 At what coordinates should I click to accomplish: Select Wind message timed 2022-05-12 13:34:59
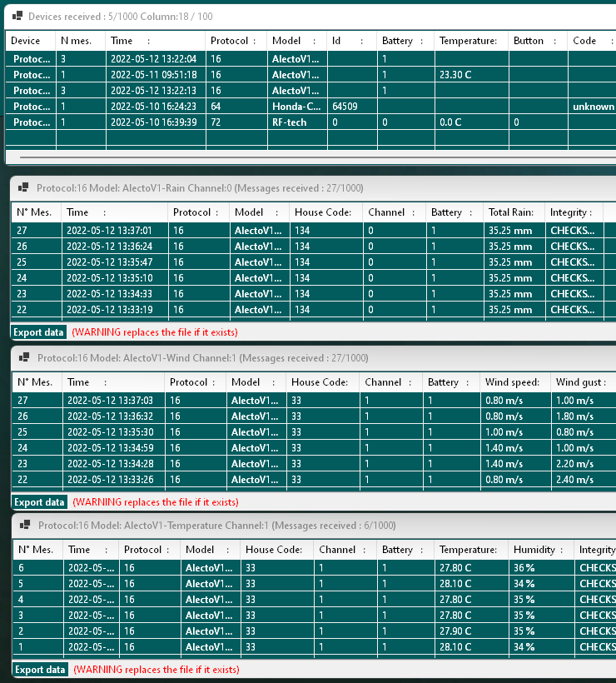314,448
